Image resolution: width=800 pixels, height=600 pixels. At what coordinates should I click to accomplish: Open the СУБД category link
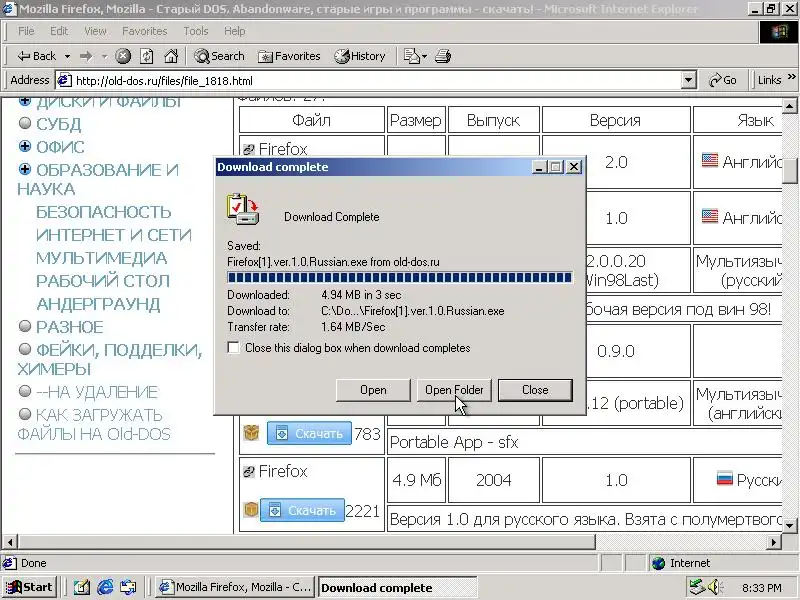(x=58, y=124)
